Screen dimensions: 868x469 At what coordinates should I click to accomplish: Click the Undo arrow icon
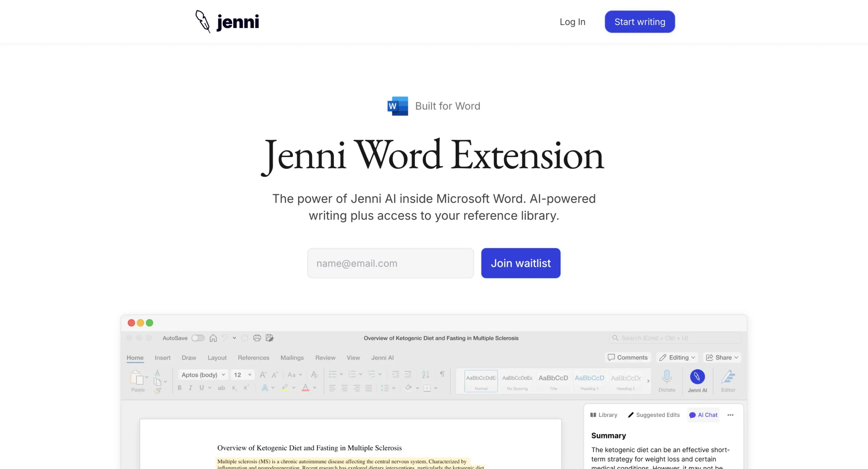224,338
